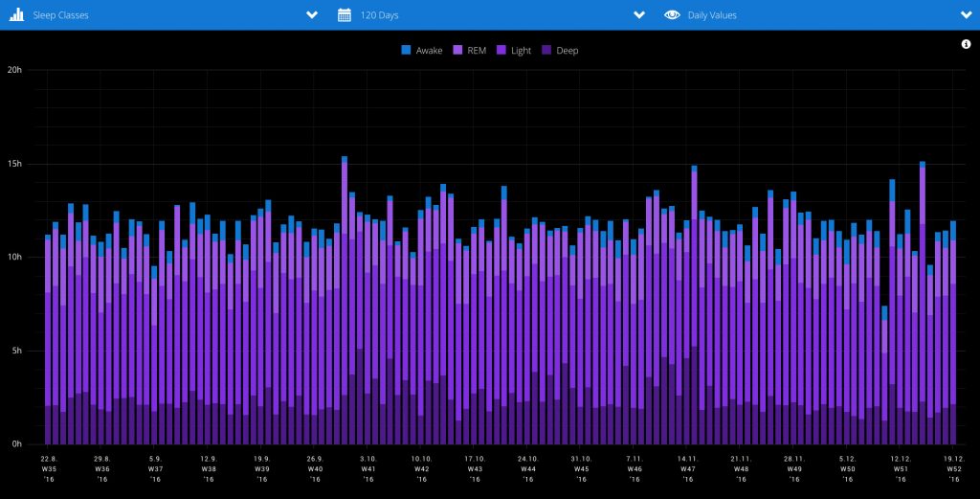Click the 15h axis label
The image size is (980, 499).
14,164
